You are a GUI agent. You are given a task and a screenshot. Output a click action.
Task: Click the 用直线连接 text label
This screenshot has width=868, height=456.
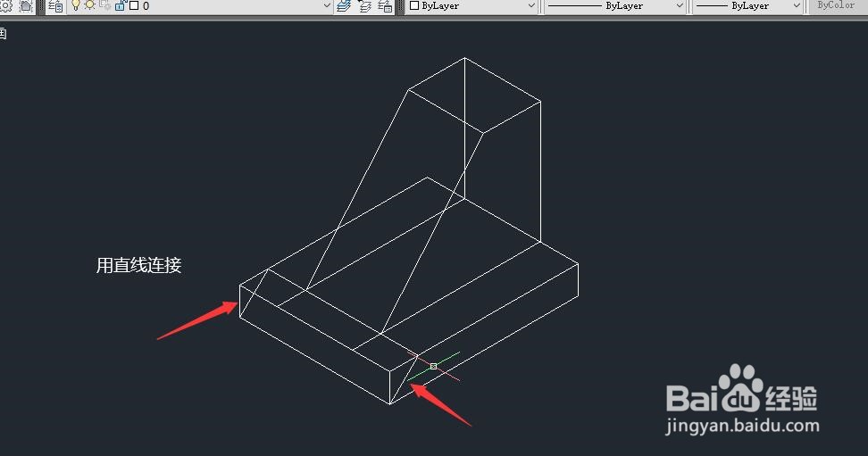click(139, 265)
